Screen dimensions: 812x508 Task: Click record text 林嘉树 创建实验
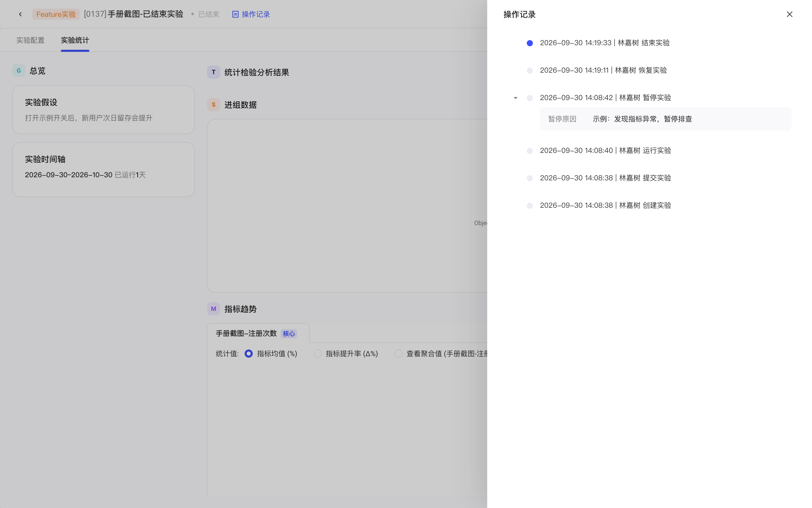coord(605,205)
